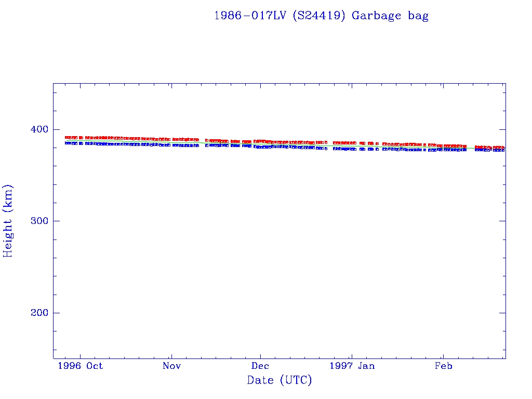The width and height of the screenshot is (532, 399).
Task: Click the "Feb" date label
Action: [x=443, y=366]
